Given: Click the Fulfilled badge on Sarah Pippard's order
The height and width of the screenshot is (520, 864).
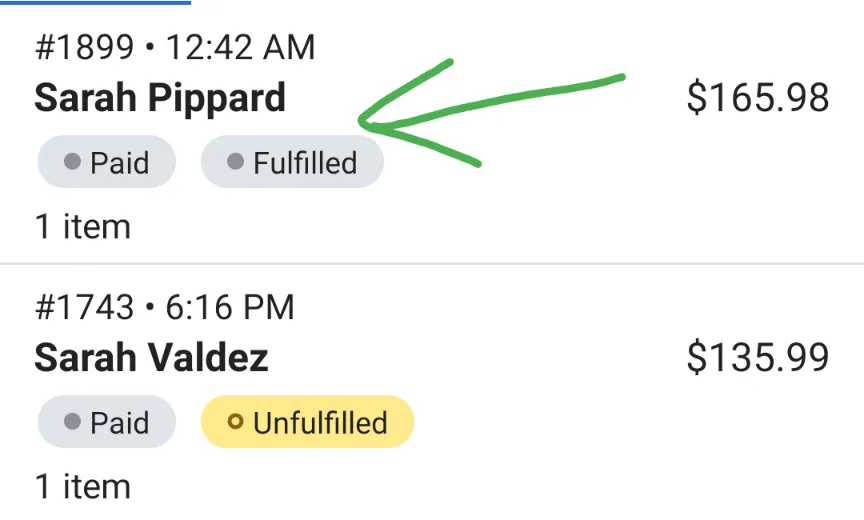Looking at the screenshot, I should pyautogui.click(x=292, y=162).
